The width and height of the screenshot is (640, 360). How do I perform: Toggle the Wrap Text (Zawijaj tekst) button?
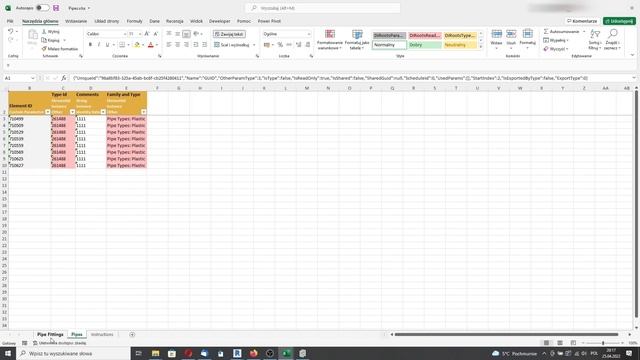pyautogui.click(x=229, y=34)
